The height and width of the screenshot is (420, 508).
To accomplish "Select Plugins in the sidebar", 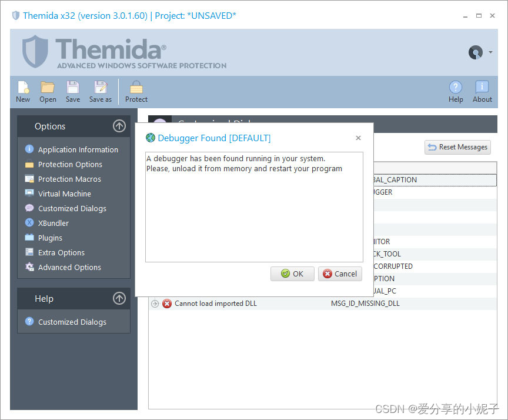I will pyautogui.click(x=50, y=238).
